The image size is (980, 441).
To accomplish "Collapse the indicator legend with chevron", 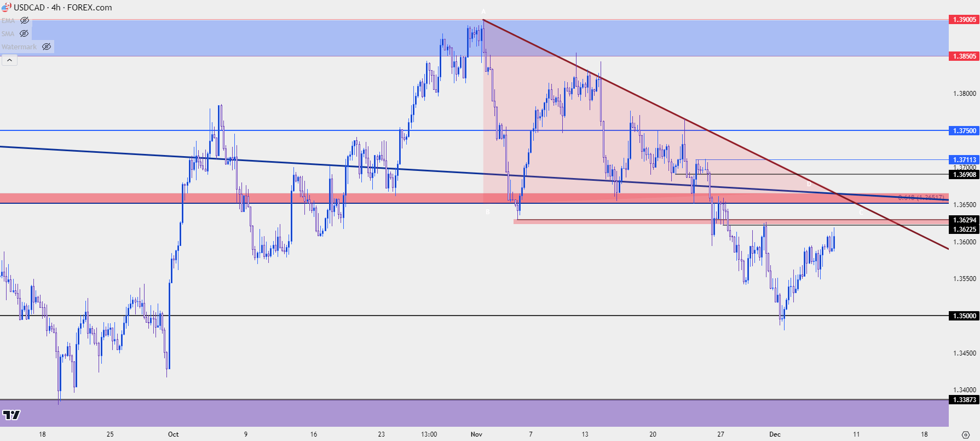I will coord(9,60).
